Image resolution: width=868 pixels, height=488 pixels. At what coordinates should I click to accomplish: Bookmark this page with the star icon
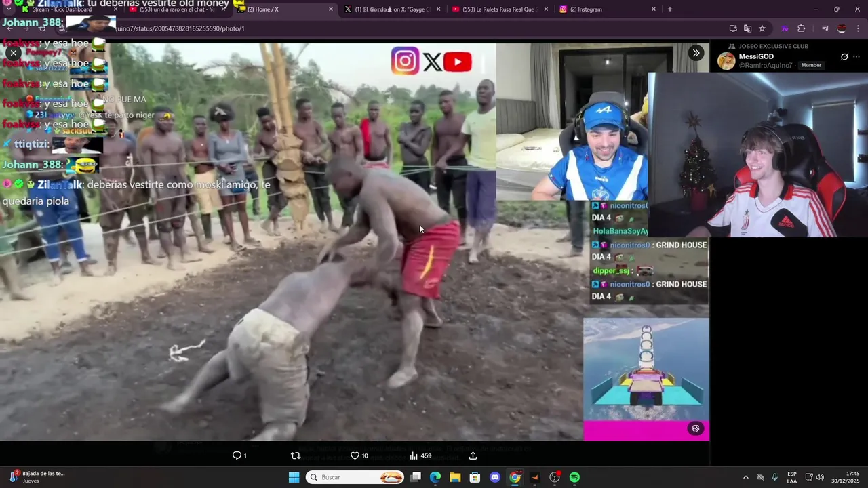pos(762,28)
